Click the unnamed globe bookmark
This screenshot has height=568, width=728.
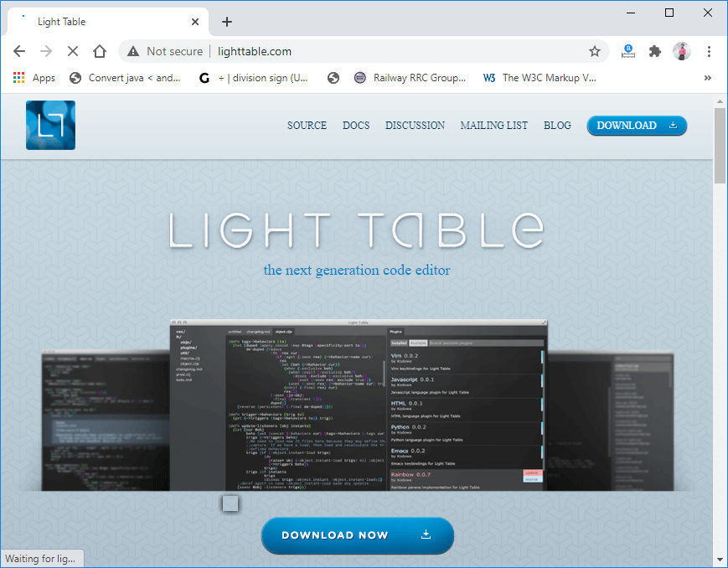coord(333,78)
